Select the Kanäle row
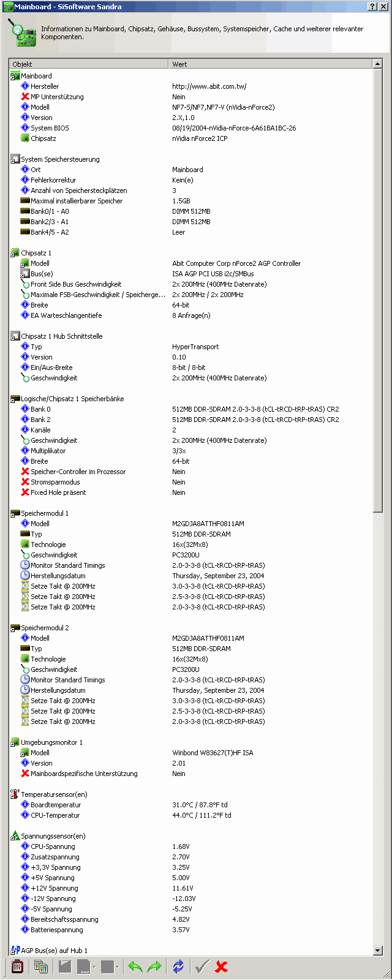 click(x=190, y=430)
